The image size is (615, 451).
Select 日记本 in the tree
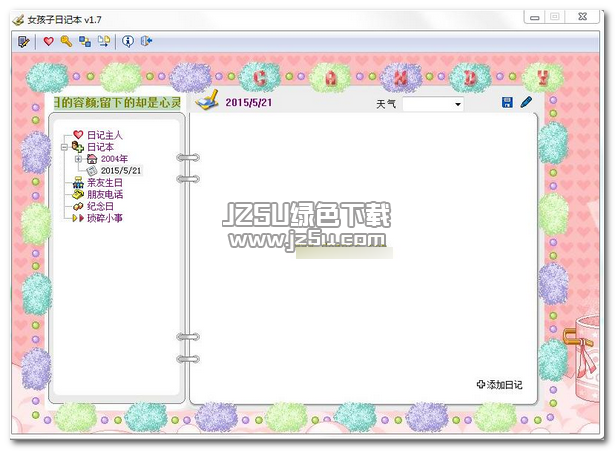[100, 147]
